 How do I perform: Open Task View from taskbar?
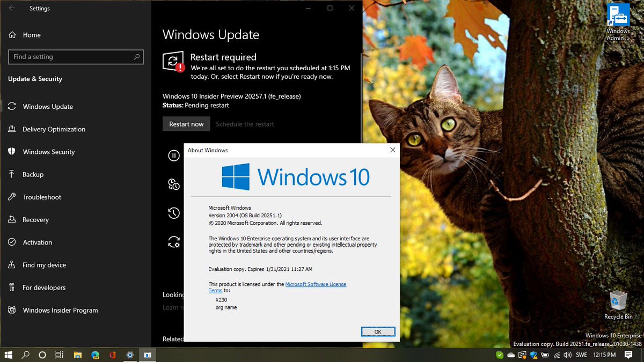[60, 354]
